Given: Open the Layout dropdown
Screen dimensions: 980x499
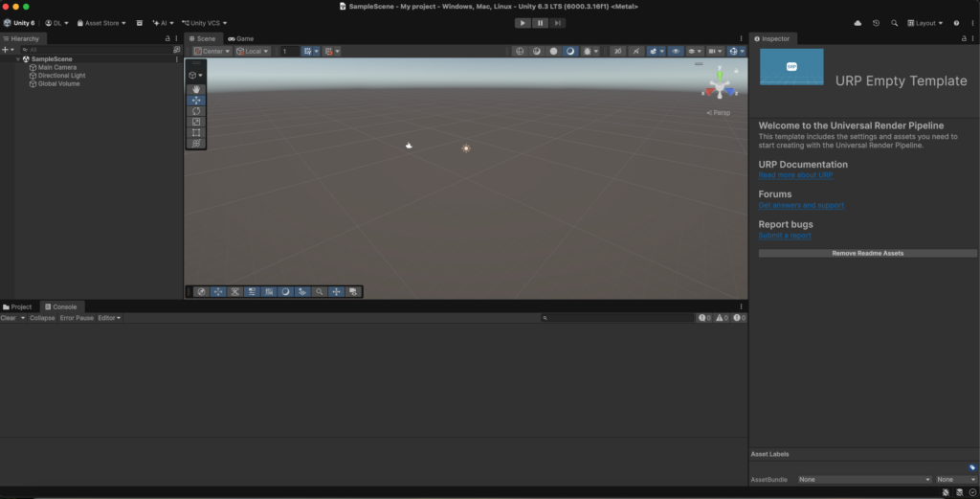Looking at the screenshot, I should click(x=925, y=23).
